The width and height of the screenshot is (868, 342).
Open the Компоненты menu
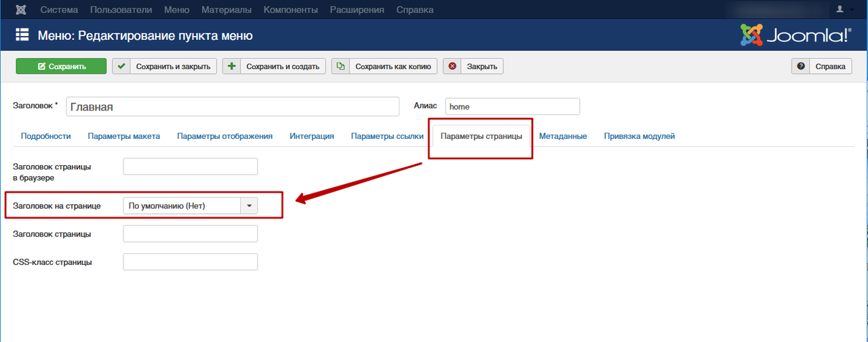click(x=291, y=9)
